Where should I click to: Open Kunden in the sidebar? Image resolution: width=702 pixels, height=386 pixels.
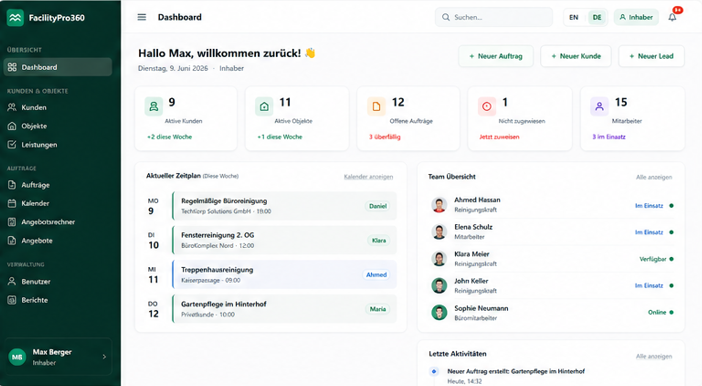(x=58, y=107)
